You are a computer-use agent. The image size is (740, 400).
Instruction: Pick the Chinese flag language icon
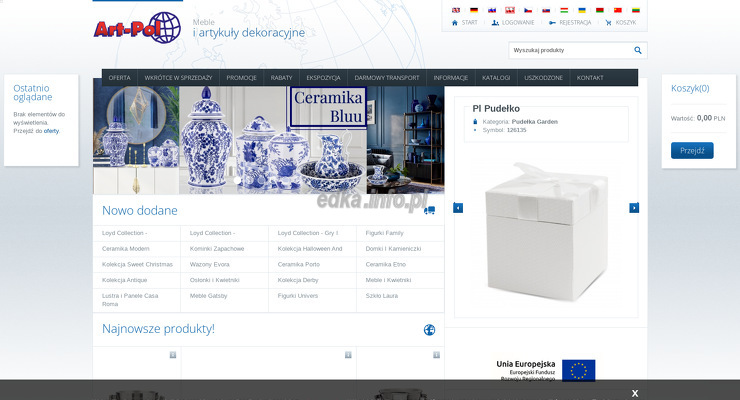(618, 9)
